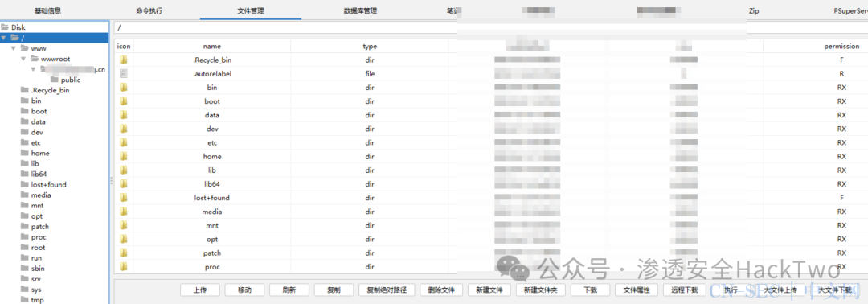Open 文件属性 file properties
The height and width of the screenshot is (304, 868).
[637, 290]
